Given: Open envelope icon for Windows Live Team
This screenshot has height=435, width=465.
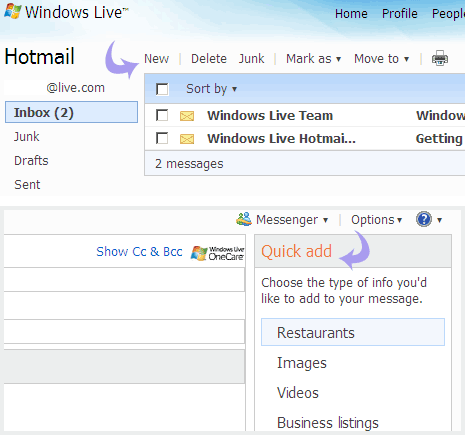Looking at the screenshot, I should click(187, 116).
